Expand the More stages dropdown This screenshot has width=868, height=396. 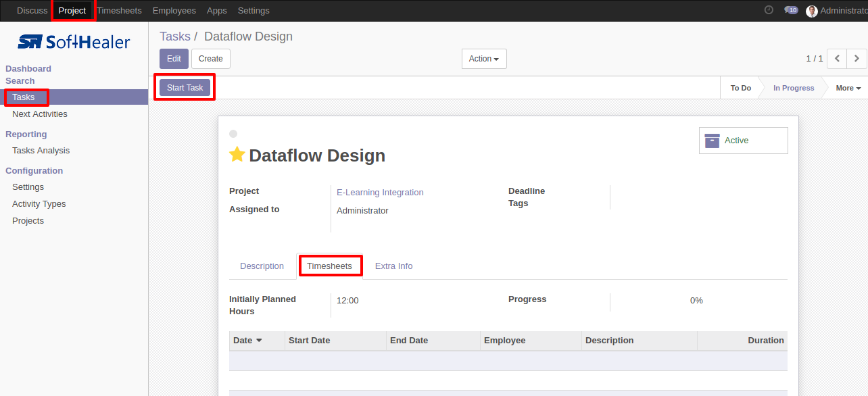pyautogui.click(x=848, y=88)
